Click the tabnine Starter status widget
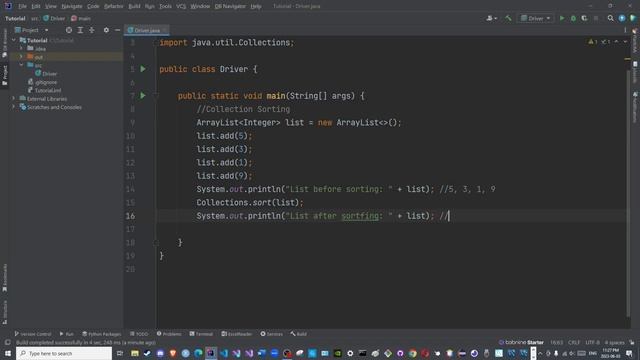 pos(521,342)
